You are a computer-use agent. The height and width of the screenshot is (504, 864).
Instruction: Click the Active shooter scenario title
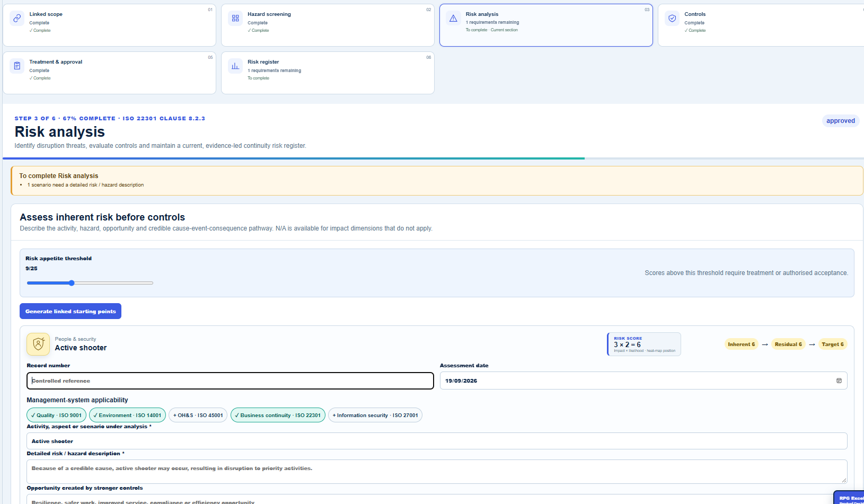[81, 348]
